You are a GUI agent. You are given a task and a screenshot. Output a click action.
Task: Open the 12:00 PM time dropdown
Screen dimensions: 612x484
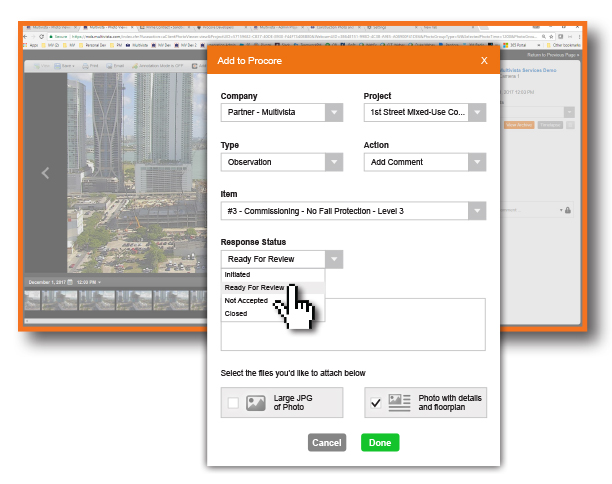click(x=89, y=282)
